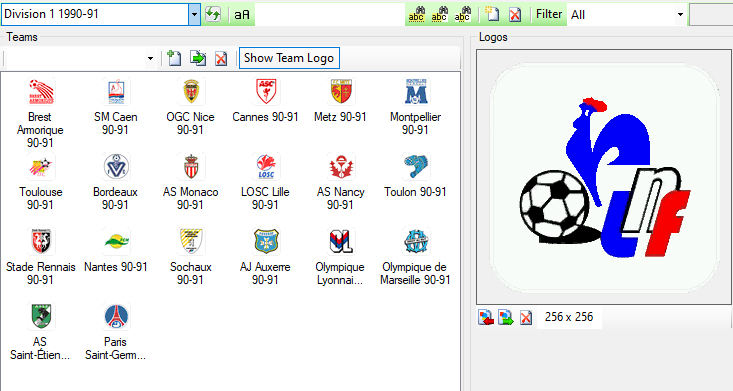Click the remove team red X icon
Image resolution: width=733 pixels, height=391 pixels.
[x=221, y=58]
